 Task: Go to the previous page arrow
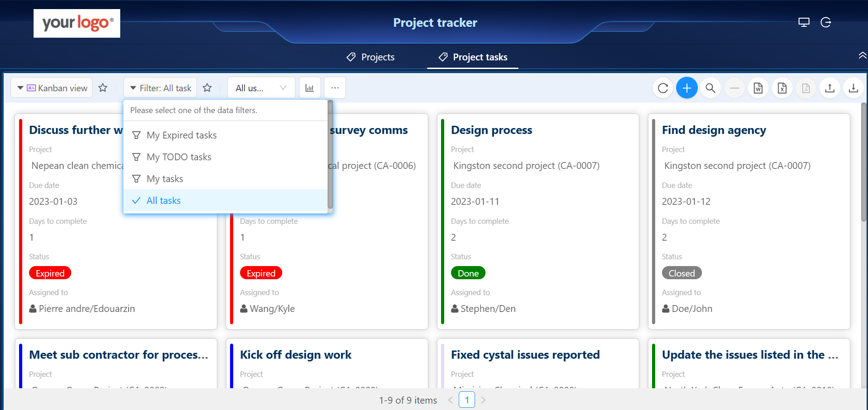tap(451, 400)
